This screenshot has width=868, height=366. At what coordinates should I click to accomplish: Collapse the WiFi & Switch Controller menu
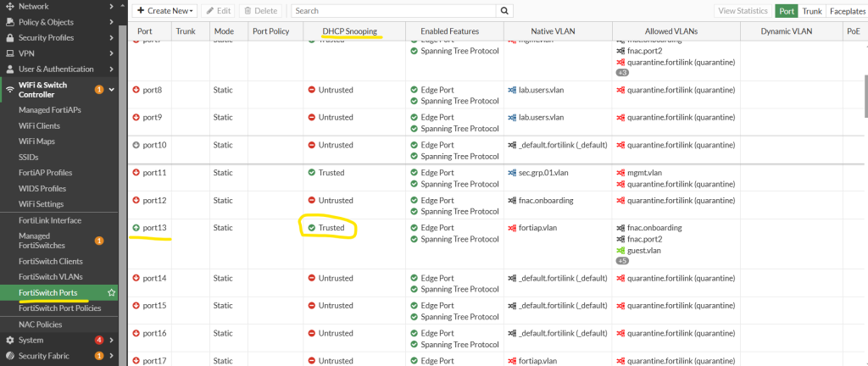[111, 90]
